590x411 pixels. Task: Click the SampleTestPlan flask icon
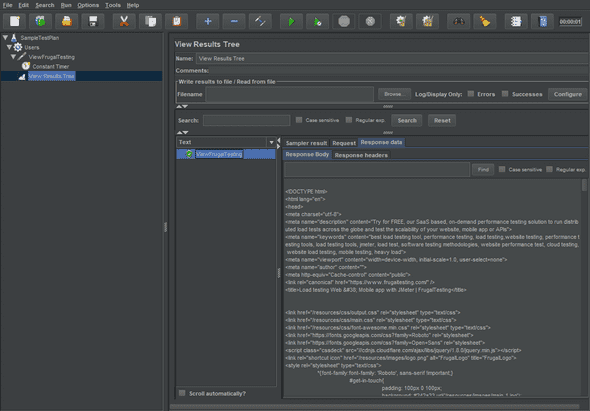pyautogui.click(x=14, y=38)
